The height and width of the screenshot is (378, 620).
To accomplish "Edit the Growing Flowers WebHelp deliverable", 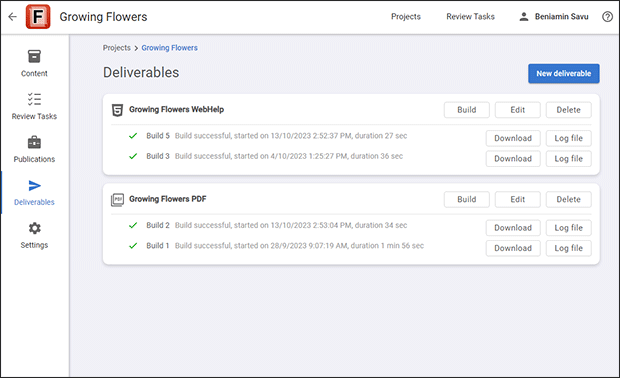I will pos(518,110).
